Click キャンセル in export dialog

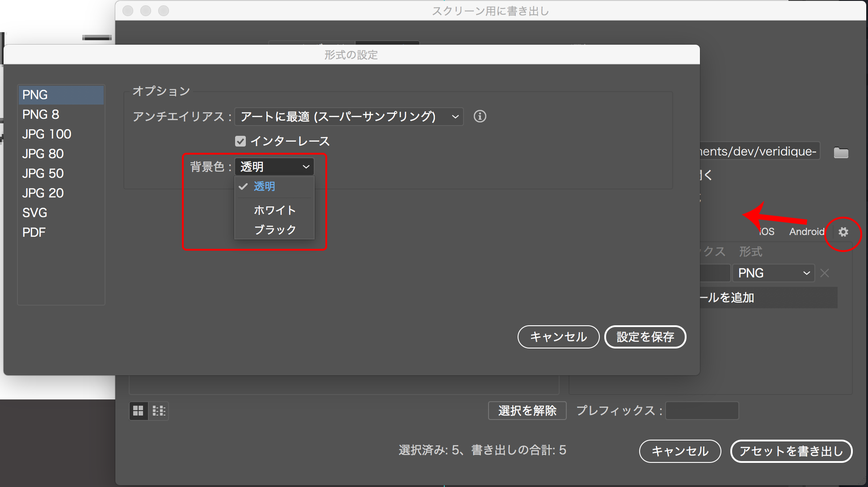click(x=680, y=451)
